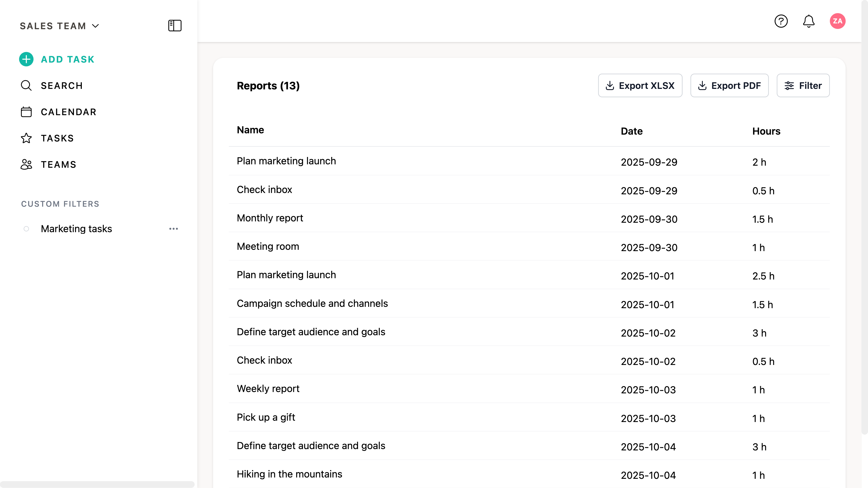868x488 pixels.
Task: Sort by the Hours column header
Action: (766, 131)
